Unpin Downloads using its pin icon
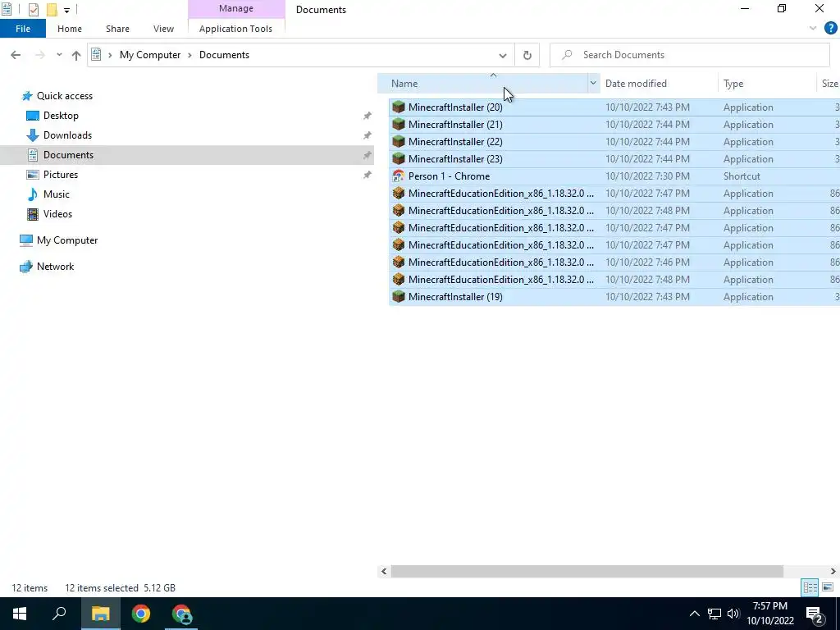The image size is (840, 630). (367, 135)
